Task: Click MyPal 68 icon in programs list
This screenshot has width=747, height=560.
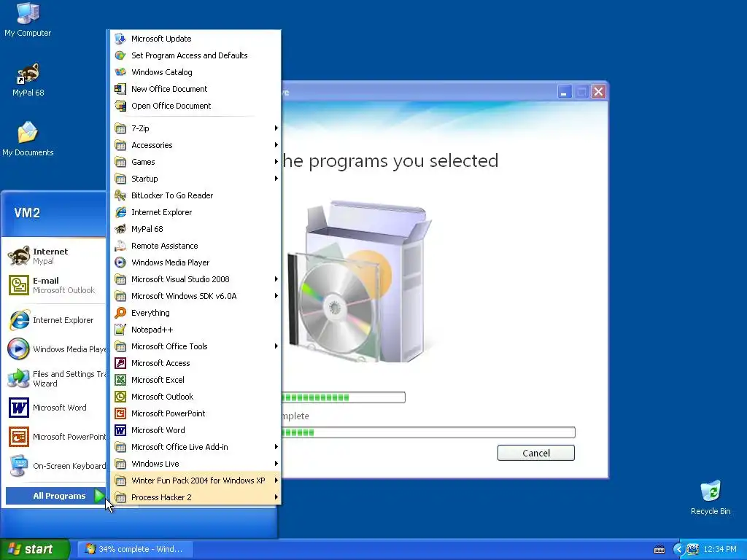Action: [x=120, y=229]
